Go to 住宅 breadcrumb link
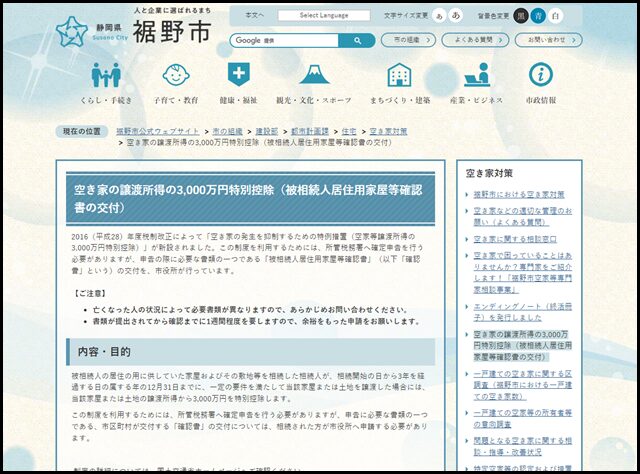Viewport: 640px width, 474px height. point(349,131)
